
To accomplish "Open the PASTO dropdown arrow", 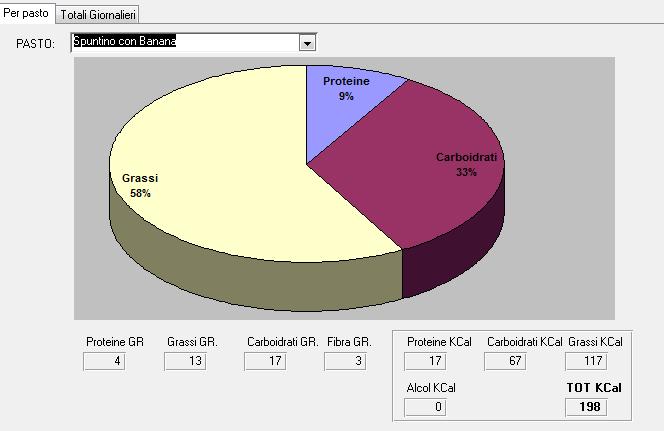I will 307,43.
